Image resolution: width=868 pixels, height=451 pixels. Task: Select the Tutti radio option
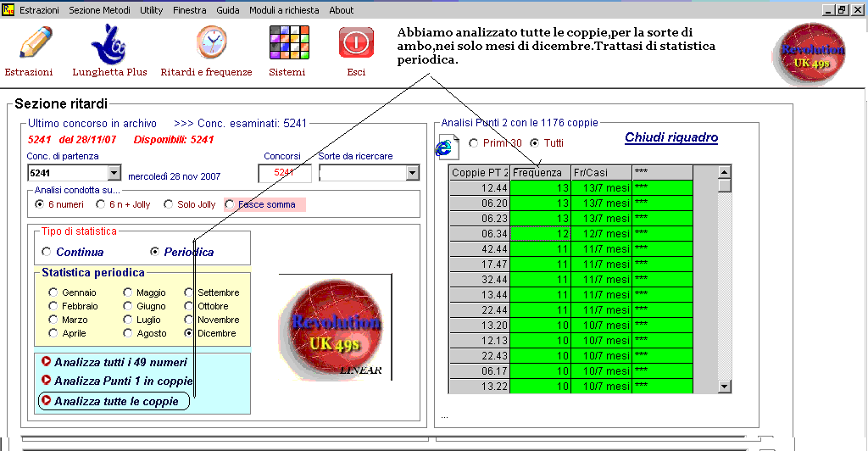click(x=534, y=142)
